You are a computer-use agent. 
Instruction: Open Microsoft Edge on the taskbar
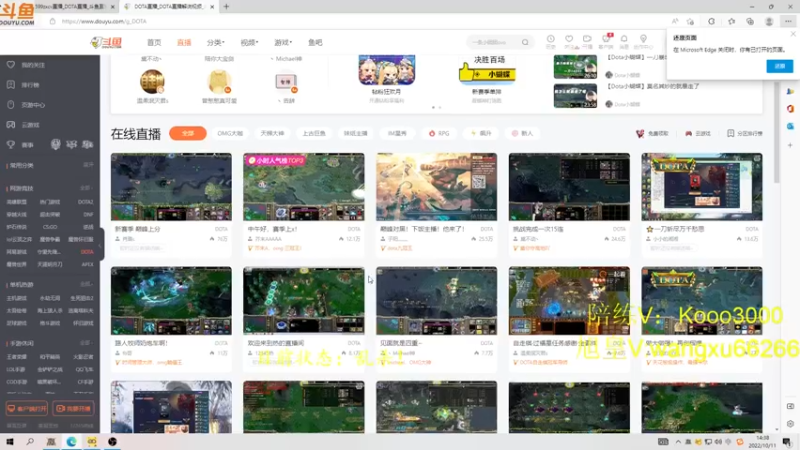click(71, 442)
